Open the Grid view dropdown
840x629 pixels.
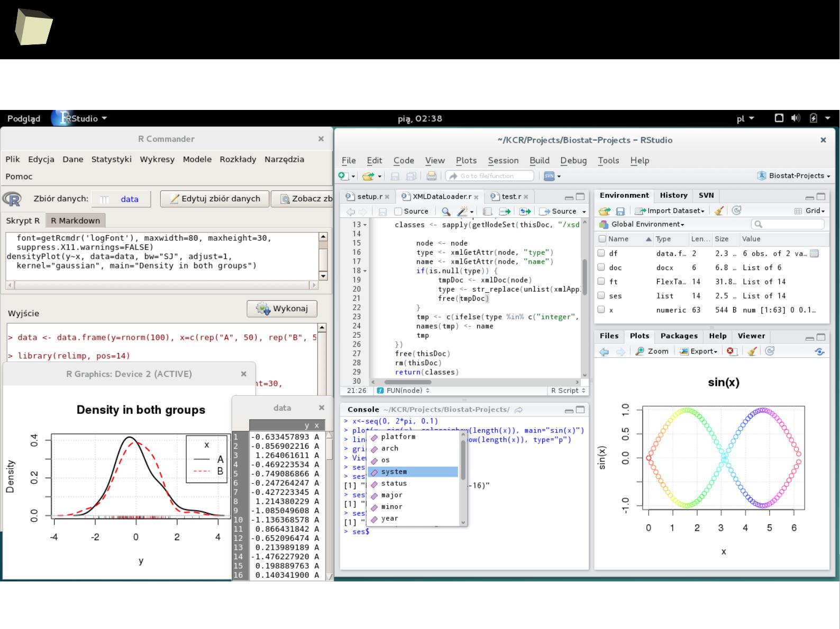coord(810,211)
